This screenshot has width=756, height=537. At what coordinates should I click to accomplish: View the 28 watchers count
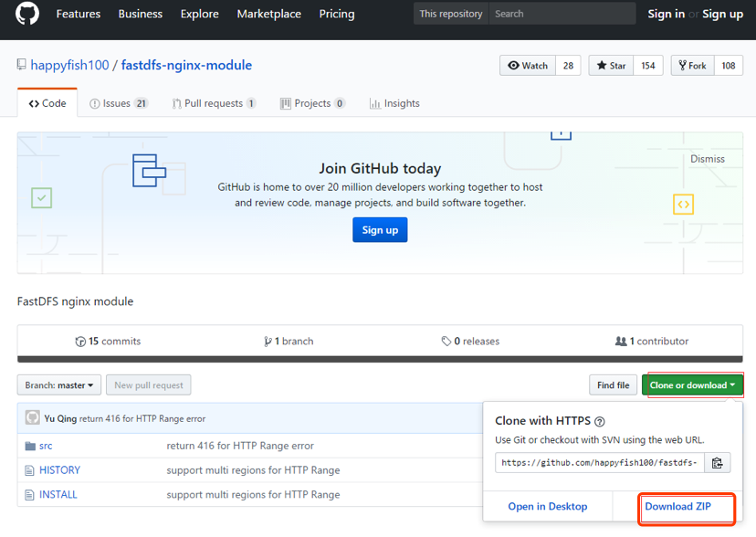569,66
